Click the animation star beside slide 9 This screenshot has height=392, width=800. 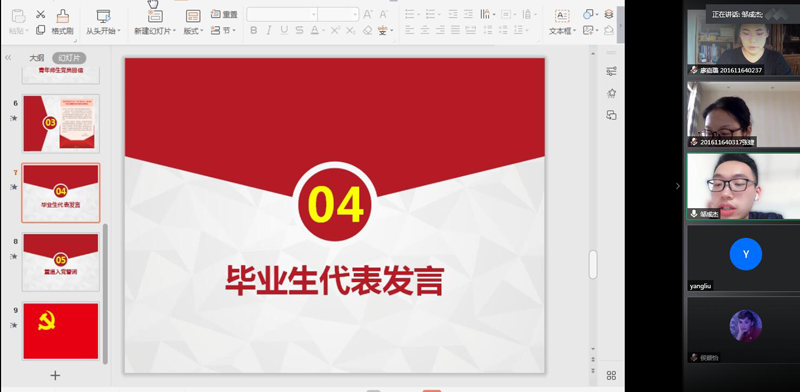tap(14, 325)
